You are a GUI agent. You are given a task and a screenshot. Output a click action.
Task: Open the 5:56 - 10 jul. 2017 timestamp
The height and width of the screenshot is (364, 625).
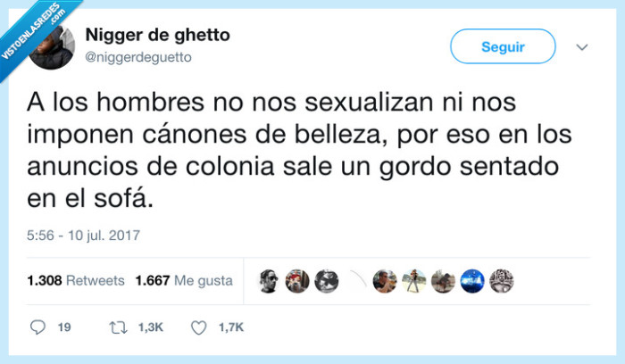click(x=83, y=236)
